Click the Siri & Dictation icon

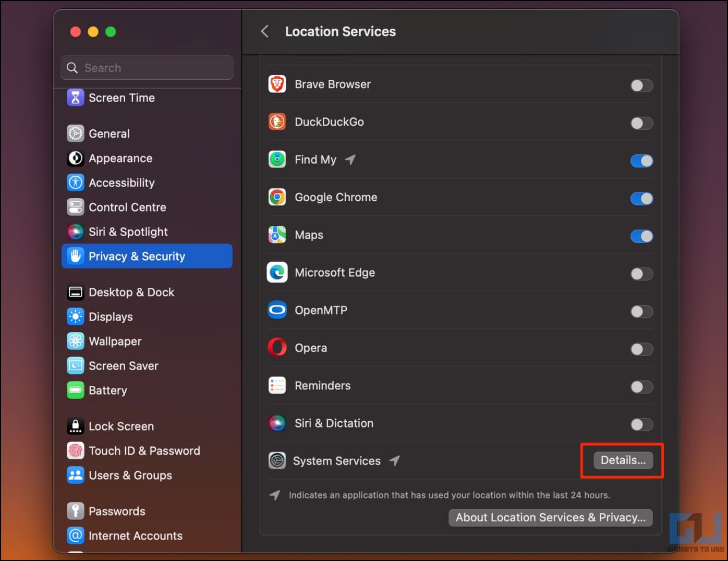point(277,423)
